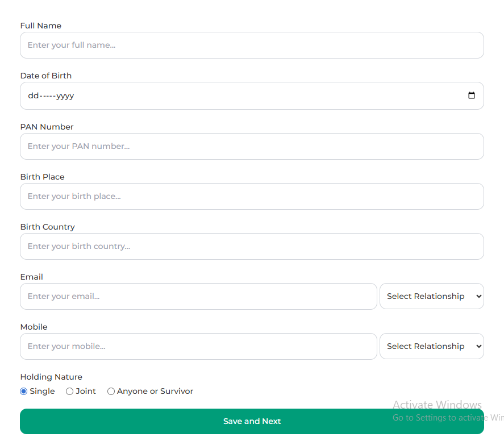Click the Holding Nature heading label
Viewport: 504px width, 445px height.
51,377
